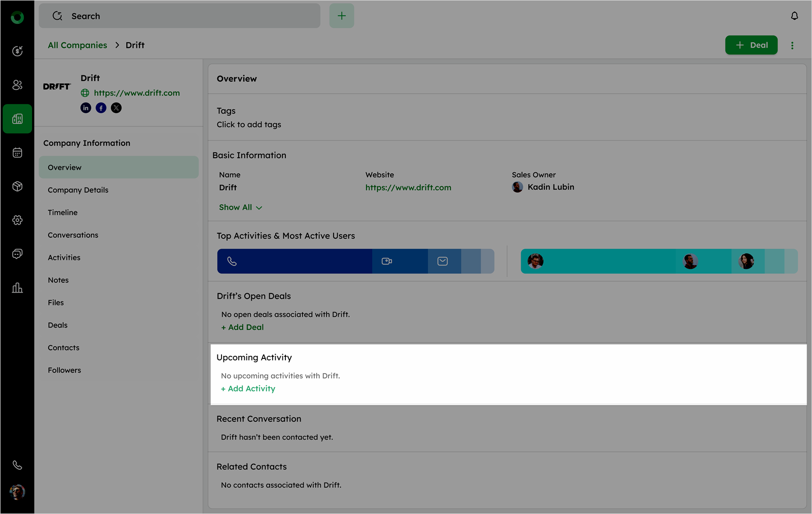812x514 pixels.
Task: Open the three-dot more options menu
Action: (792, 46)
